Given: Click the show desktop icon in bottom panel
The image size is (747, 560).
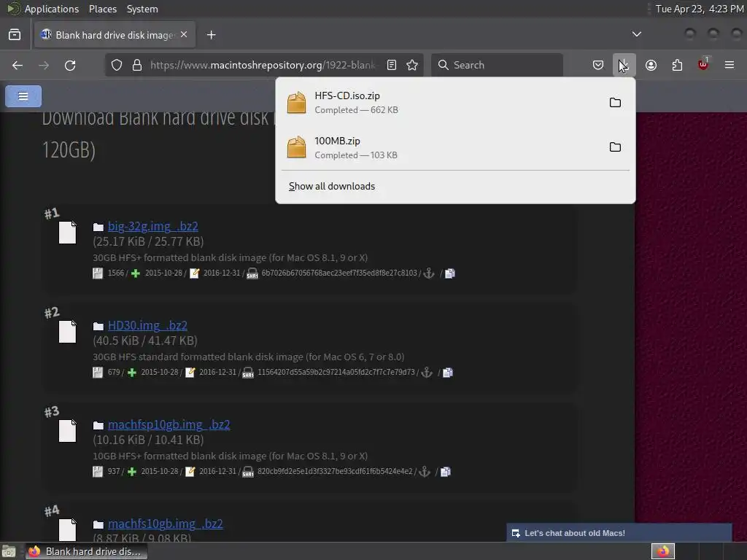Looking at the screenshot, I should point(9,551).
